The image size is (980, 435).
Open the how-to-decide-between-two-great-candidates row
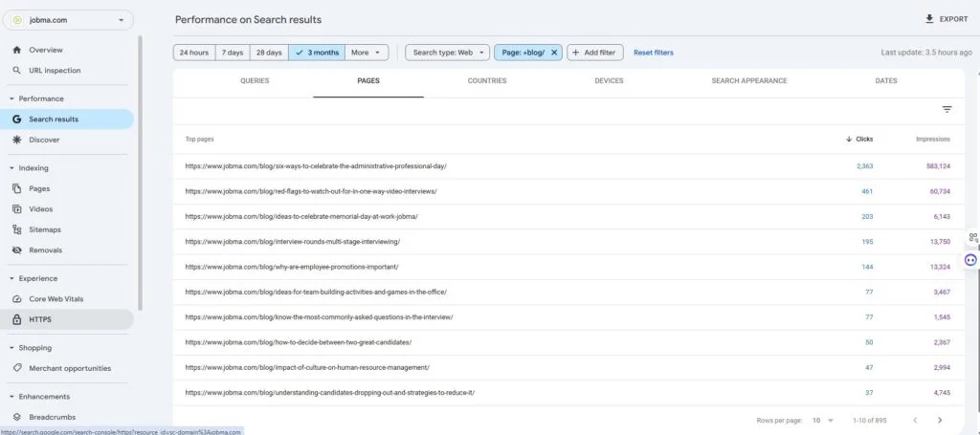point(568,342)
